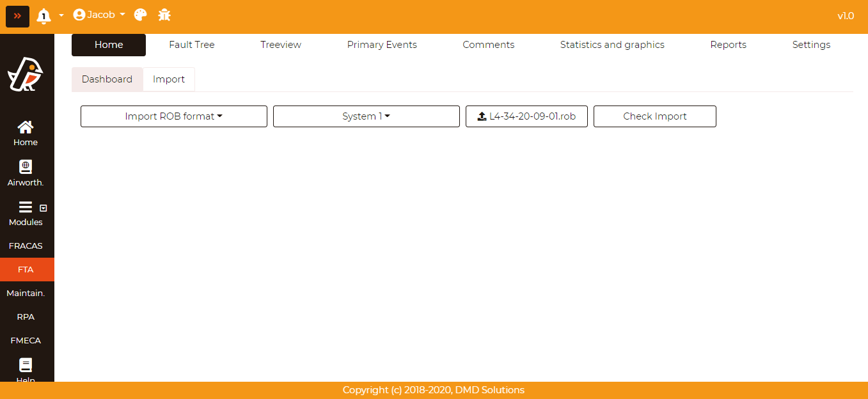Click the L4-34-20-09-01.rob upload button
Screen dimensions: 868x399
(x=526, y=116)
